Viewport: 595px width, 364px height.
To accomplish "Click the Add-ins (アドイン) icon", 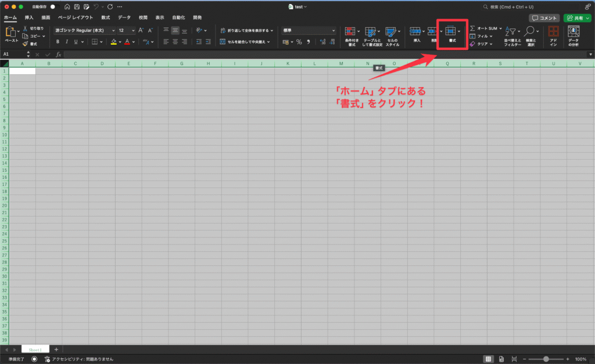I will (553, 31).
